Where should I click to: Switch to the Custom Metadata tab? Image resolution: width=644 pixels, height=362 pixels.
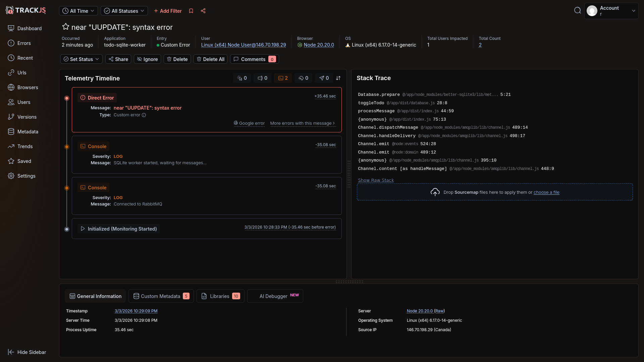(x=161, y=296)
